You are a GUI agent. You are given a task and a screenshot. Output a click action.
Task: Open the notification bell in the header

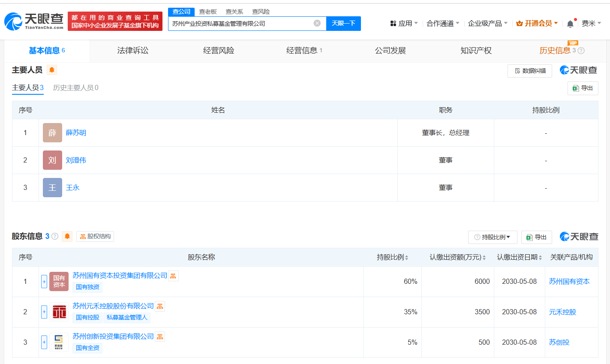pos(570,24)
